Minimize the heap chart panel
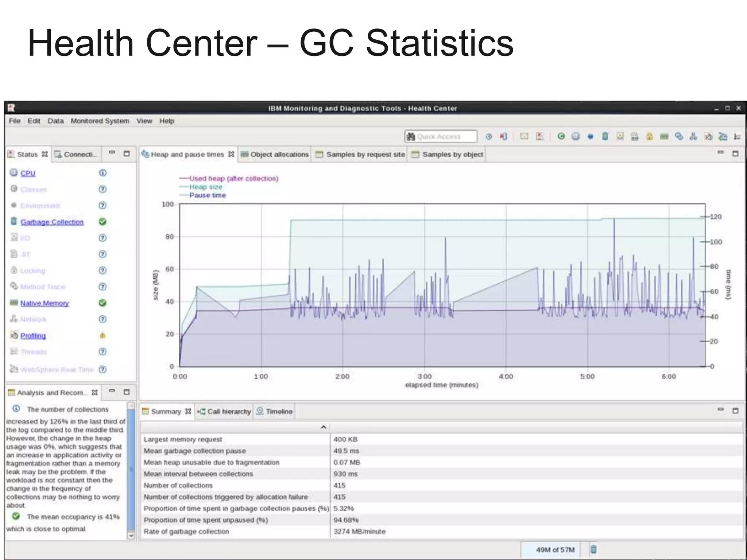The width and height of the screenshot is (747, 560). 720,152
